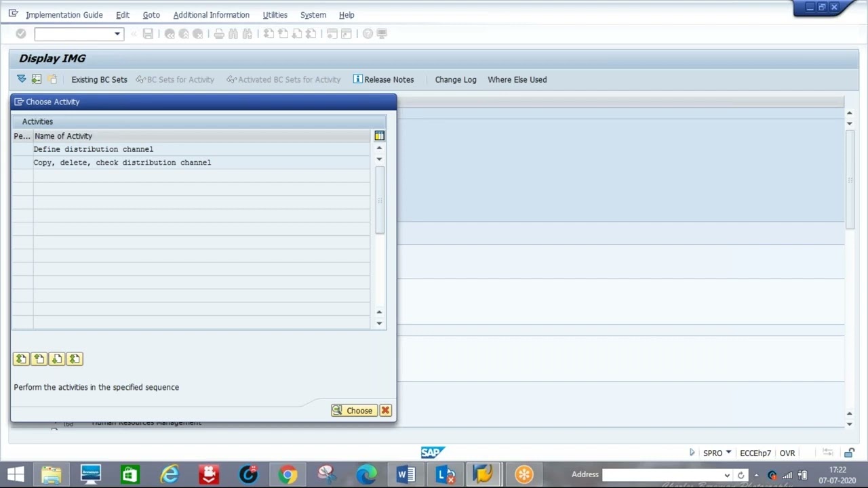The image size is (868, 488).
Task: Open the command field dropdown arrow
Action: click(117, 34)
